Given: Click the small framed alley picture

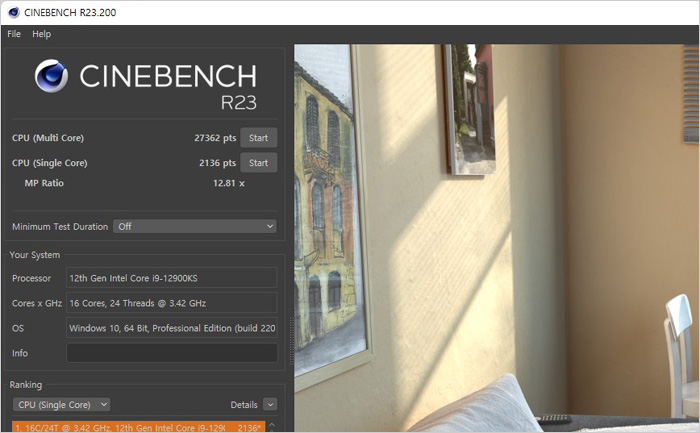Looking at the screenshot, I should [469, 108].
